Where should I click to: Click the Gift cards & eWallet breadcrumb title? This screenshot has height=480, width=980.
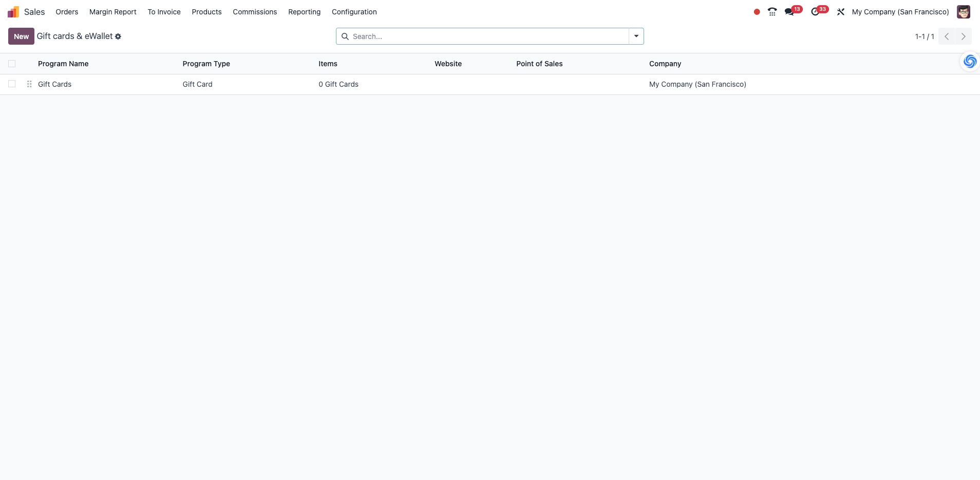pos(74,36)
